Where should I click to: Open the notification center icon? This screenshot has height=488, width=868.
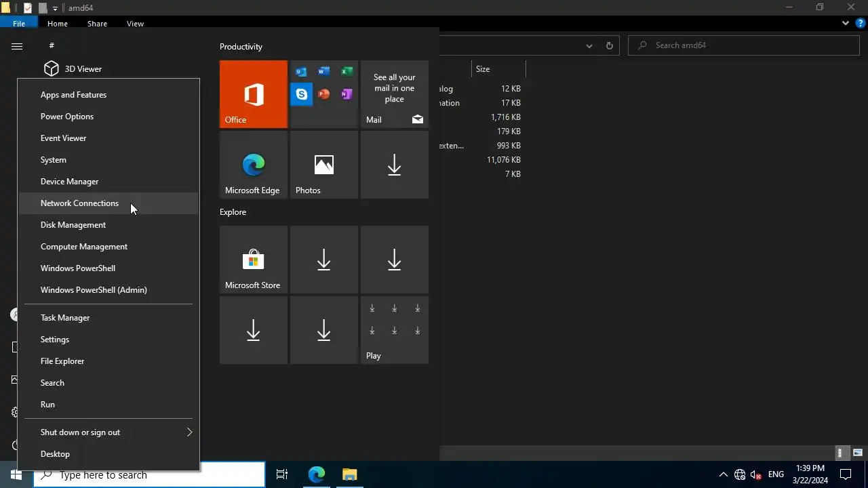[846, 474]
